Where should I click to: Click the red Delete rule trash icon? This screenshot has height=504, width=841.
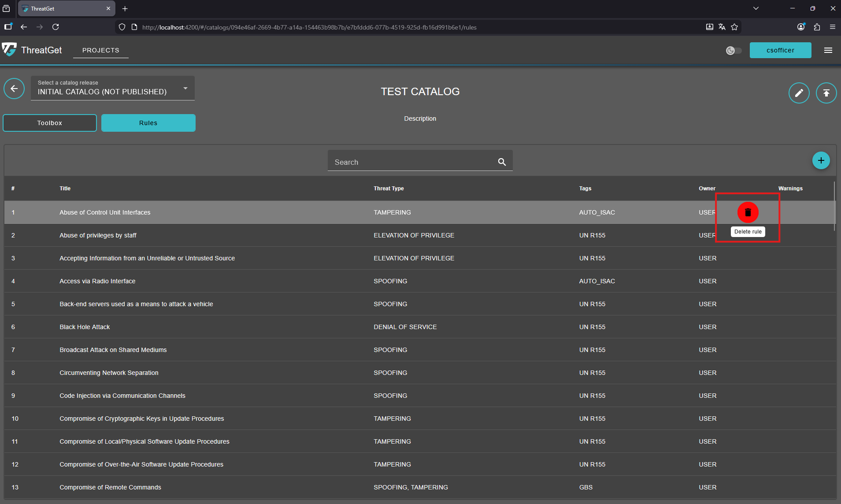pos(748,212)
